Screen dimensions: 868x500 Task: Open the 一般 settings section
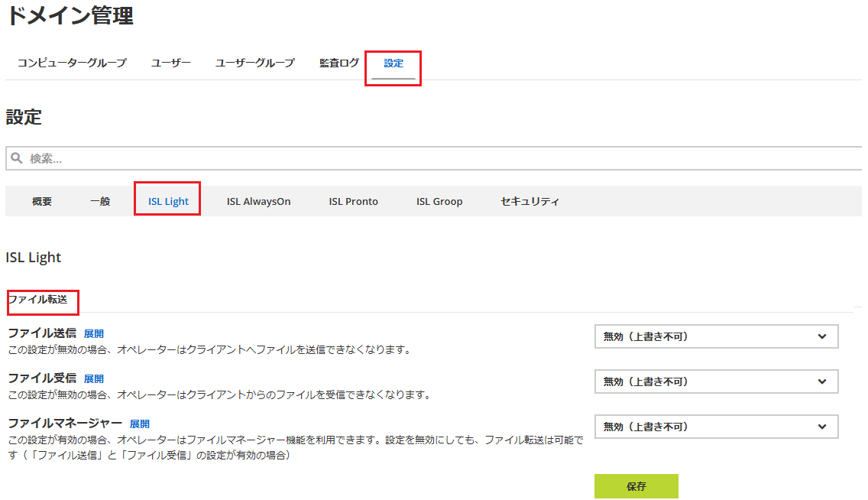[x=100, y=202]
